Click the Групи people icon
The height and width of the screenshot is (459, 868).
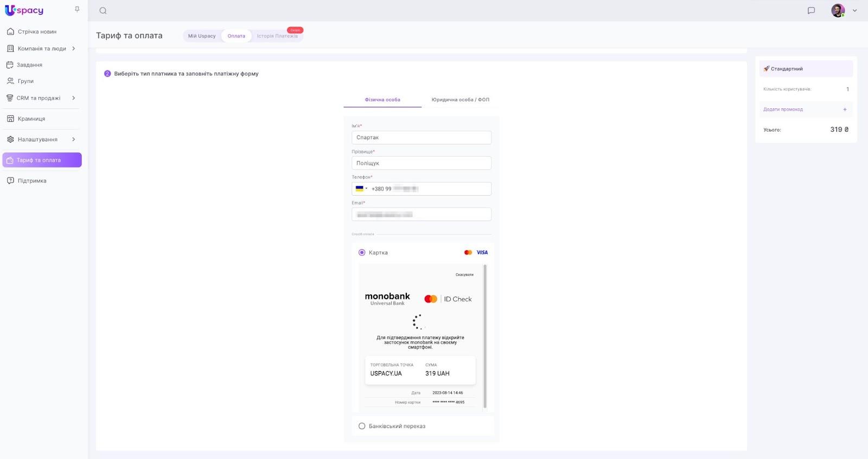[x=10, y=81]
